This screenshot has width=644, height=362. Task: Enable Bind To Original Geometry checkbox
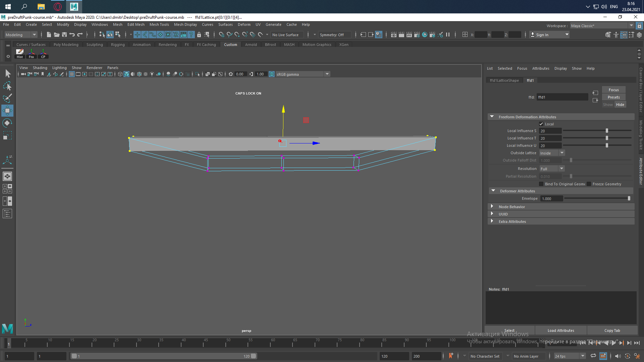coord(541,184)
